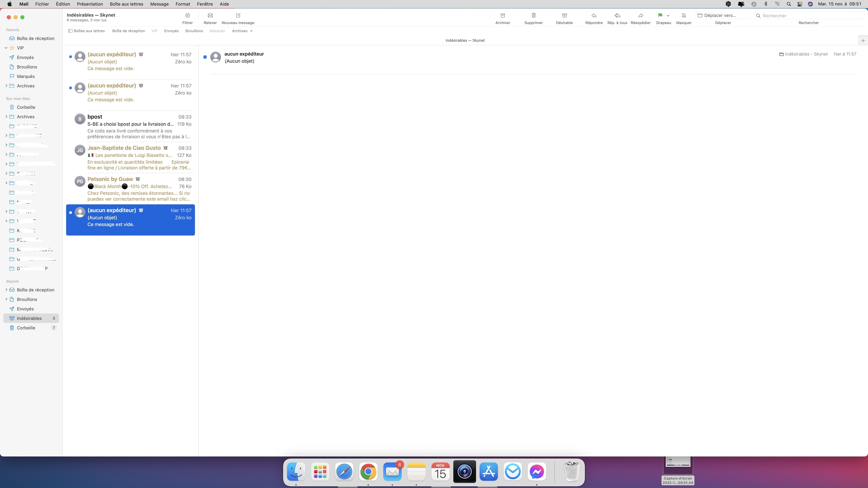Click the green Drapeau flag
The width and height of the screenshot is (868, 488).
coord(660,15)
